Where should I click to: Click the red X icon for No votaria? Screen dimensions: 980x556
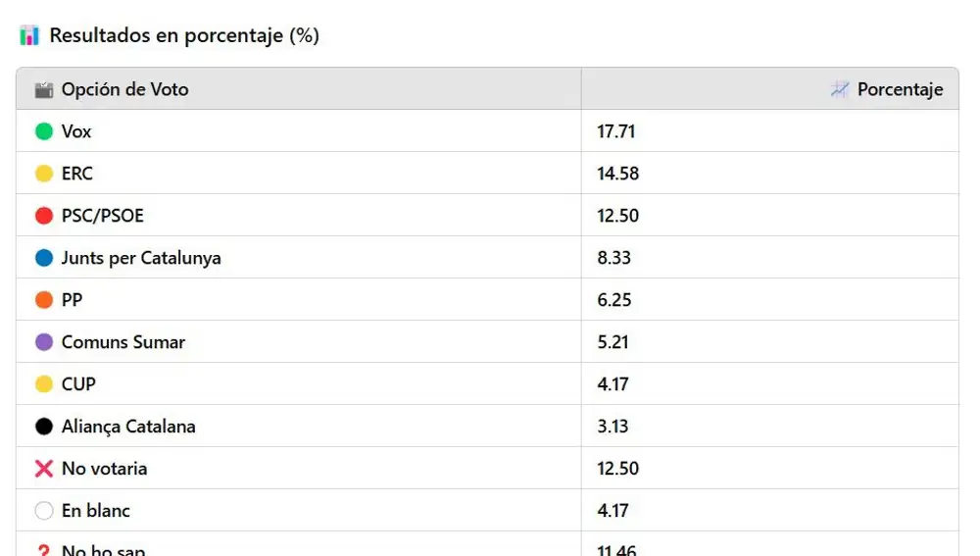44,469
